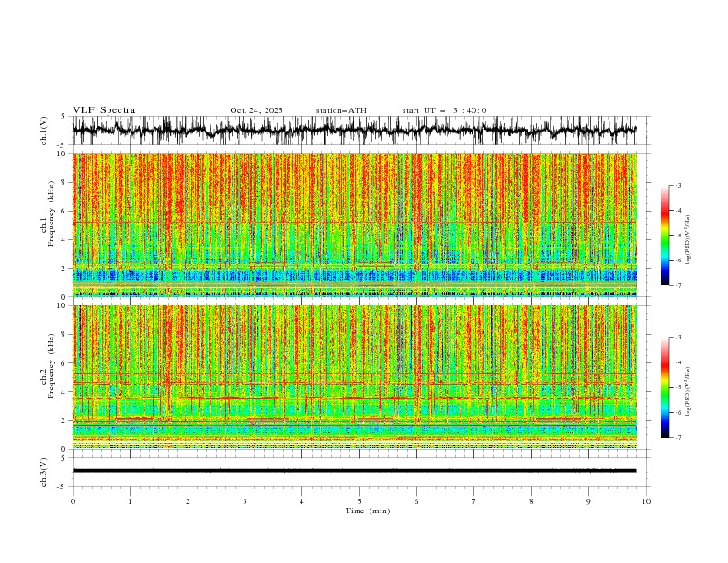Click time axis tick label "1"

pyautogui.click(x=130, y=501)
